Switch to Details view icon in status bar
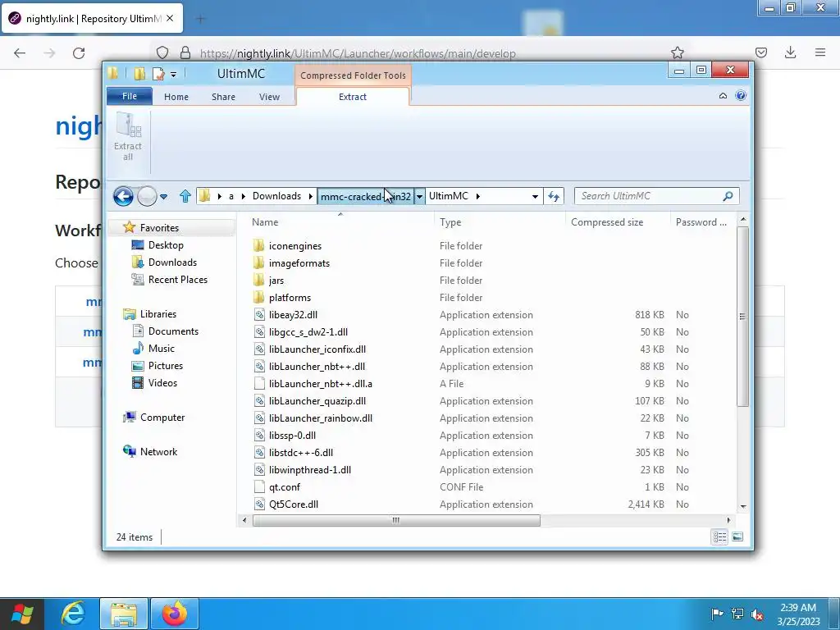The image size is (840, 630). coord(719,536)
